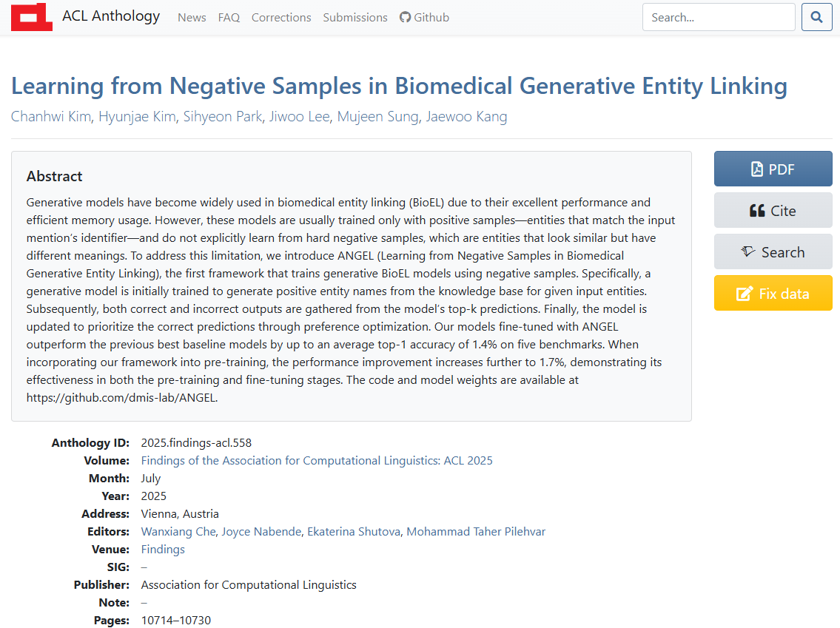This screenshot has width=840, height=628.
Task: Click the paper title heading
Action: pyautogui.click(x=399, y=86)
